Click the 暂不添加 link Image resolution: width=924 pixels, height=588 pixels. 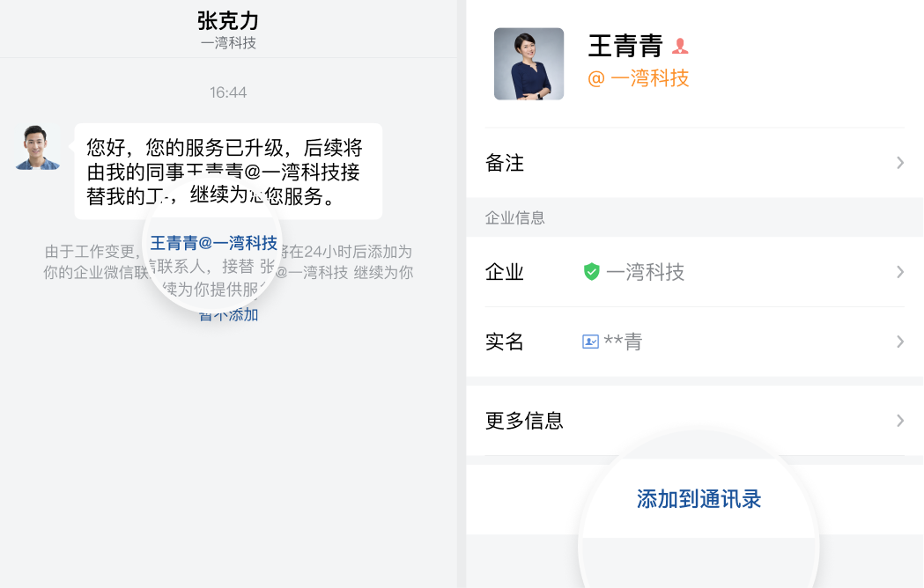[229, 315]
